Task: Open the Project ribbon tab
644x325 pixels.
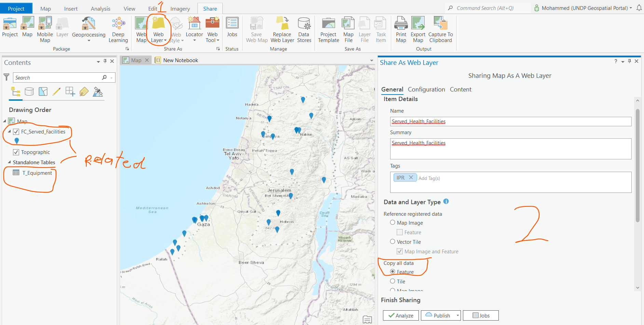Action: pyautogui.click(x=16, y=9)
